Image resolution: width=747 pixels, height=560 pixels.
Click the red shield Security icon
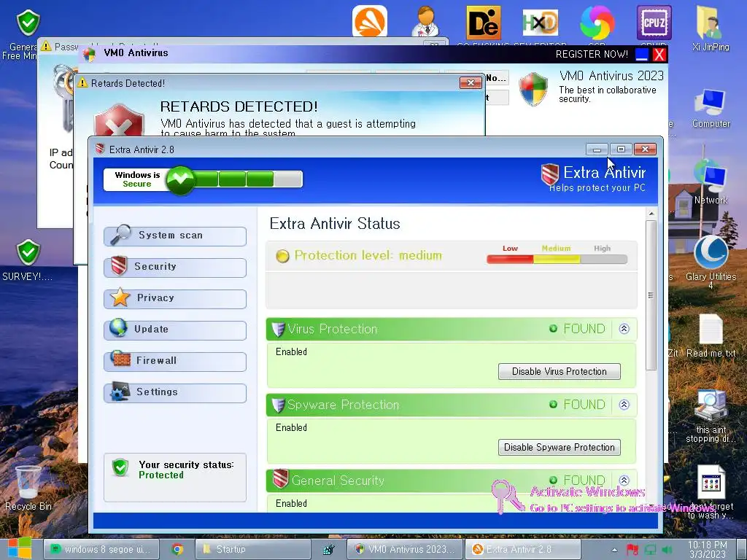tap(119, 265)
